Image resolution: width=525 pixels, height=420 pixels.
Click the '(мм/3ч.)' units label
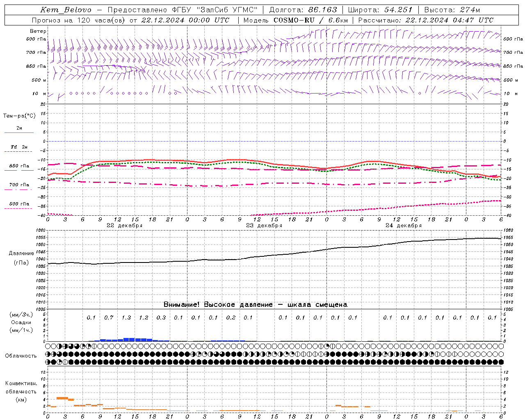[x=21, y=315]
